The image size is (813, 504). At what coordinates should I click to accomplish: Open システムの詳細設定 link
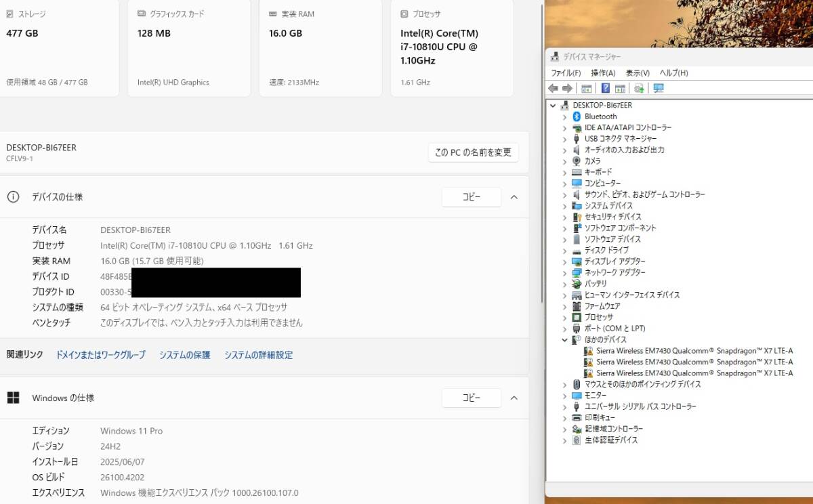(259, 355)
